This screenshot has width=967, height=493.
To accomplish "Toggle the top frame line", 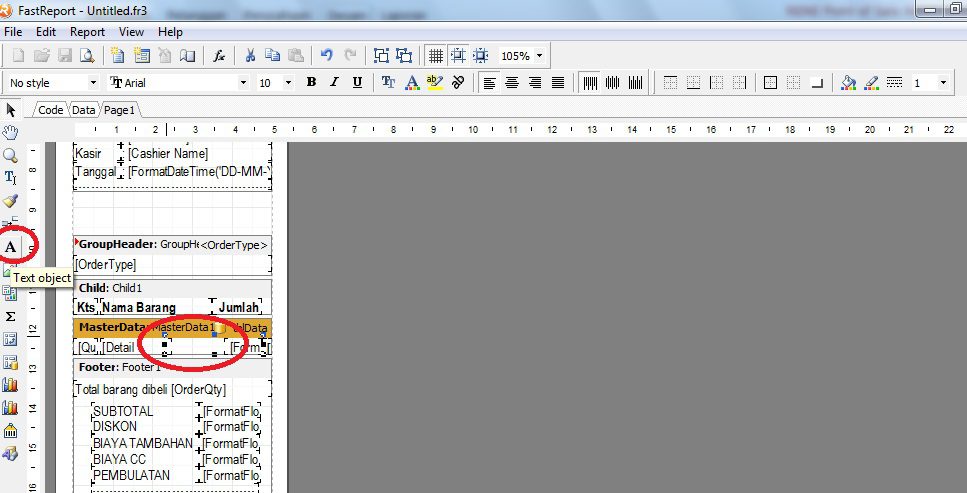I will click(x=670, y=83).
